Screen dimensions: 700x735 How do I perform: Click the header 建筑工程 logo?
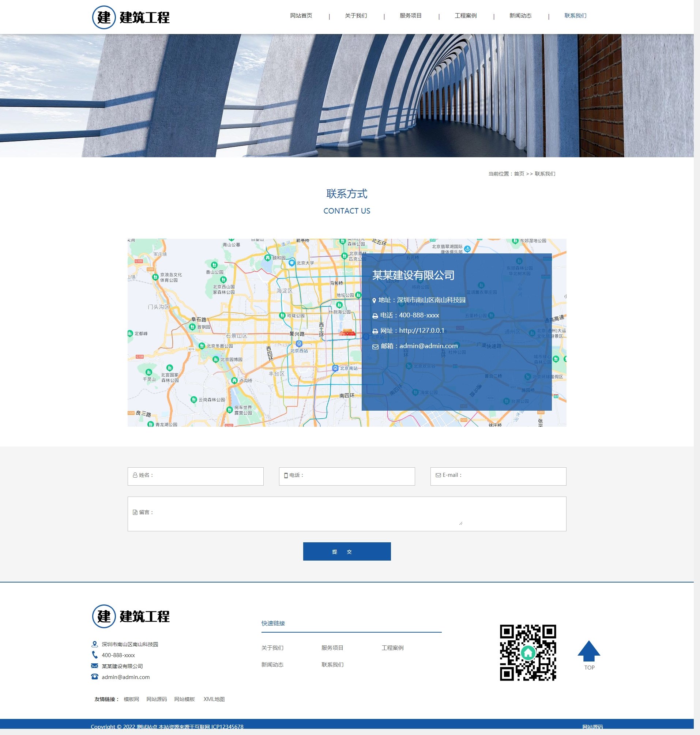pyautogui.click(x=131, y=17)
